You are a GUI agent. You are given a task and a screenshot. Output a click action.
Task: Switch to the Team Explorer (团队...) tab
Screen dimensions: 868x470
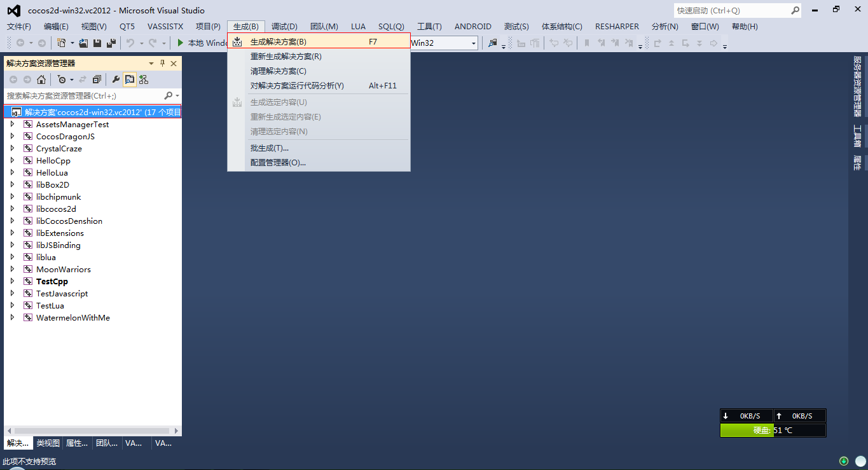106,443
